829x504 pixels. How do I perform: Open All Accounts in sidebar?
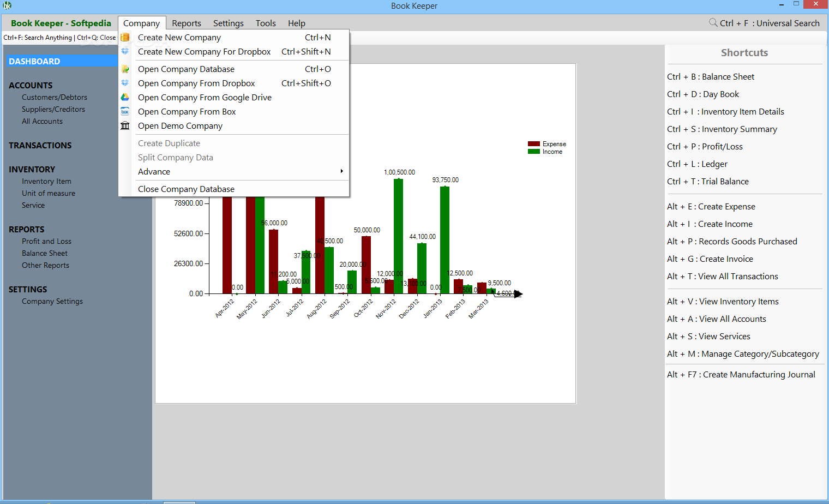pyautogui.click(x=42, y=122)
